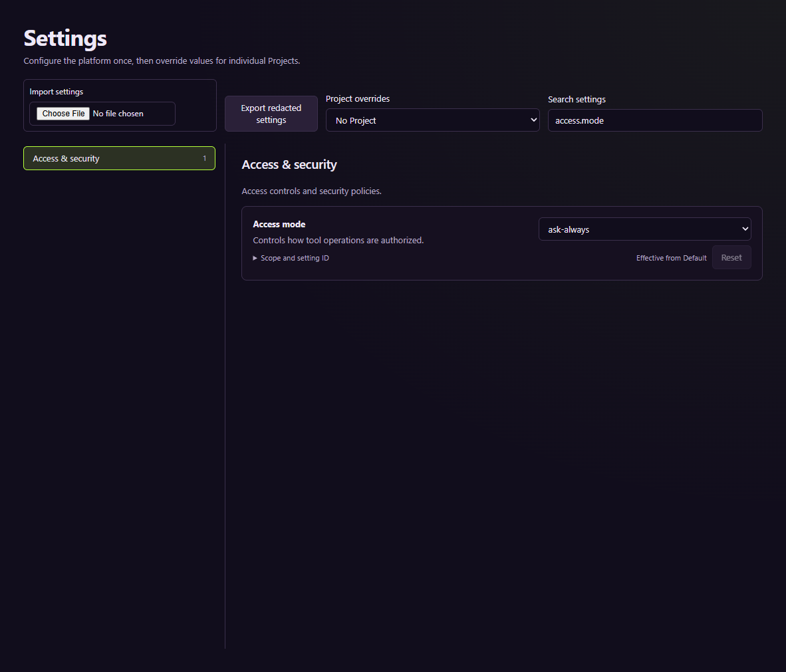This screenshot has height=672, width=786.
Task: Reset the Access mode setting
Action: [731, 258]
